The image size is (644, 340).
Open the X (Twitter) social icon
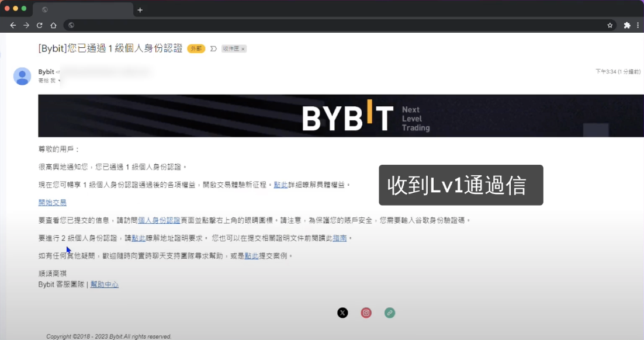(342, 313)
